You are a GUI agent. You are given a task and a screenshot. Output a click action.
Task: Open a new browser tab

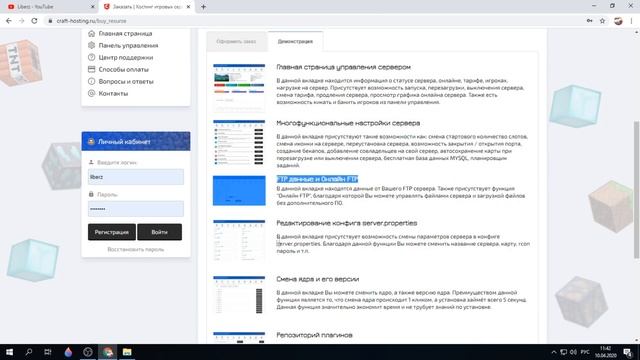click(203, 7)
